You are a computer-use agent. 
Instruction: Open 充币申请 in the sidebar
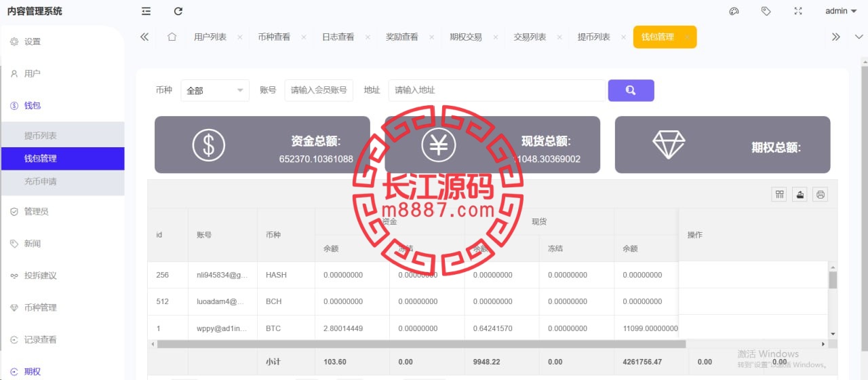(x=62, y=182)
